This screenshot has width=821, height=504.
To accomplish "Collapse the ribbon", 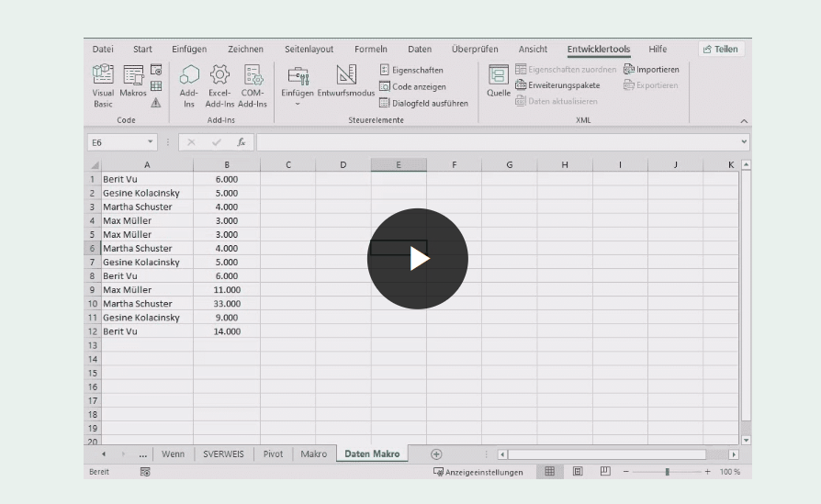I will coord(744,121).
